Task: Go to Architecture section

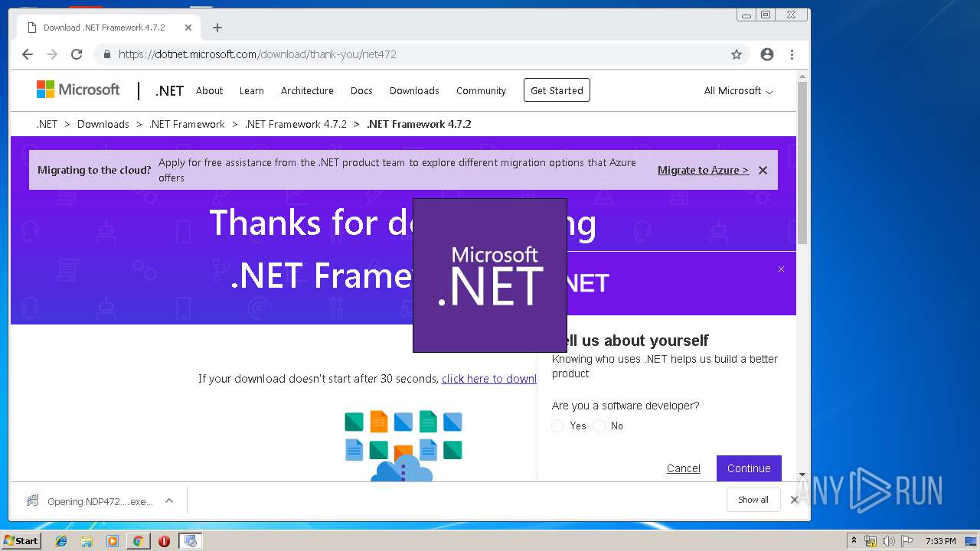Action: [307, 90]
